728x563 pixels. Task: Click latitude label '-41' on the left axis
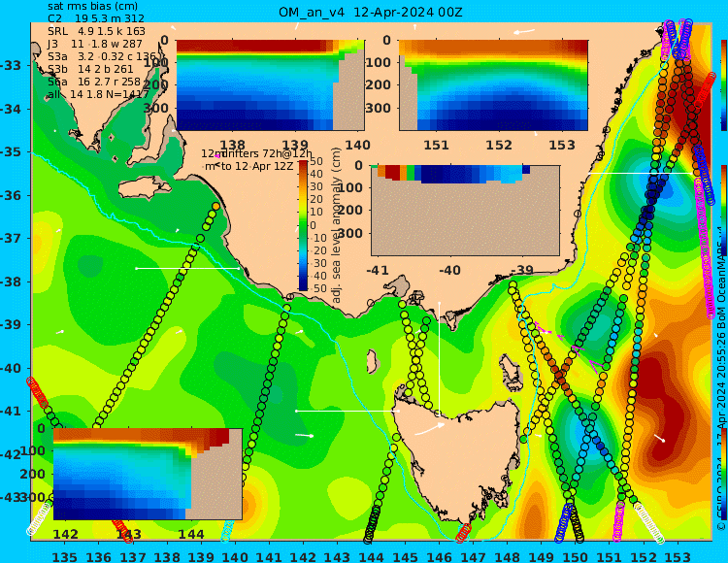coord(11,412)
